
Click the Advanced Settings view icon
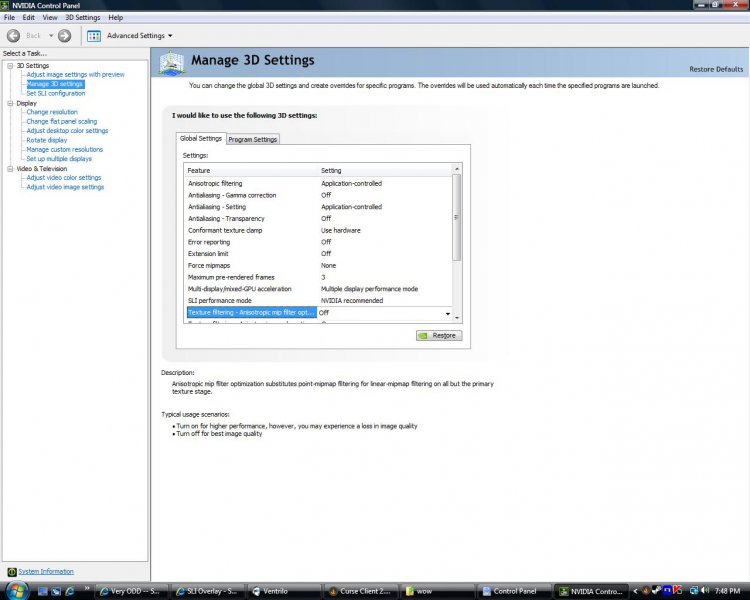94,36
